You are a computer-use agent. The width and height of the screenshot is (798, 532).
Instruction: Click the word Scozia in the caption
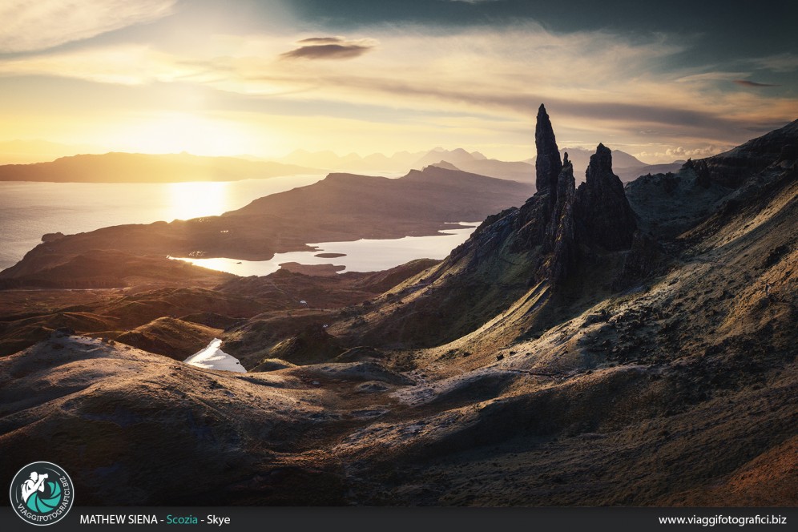182,520
